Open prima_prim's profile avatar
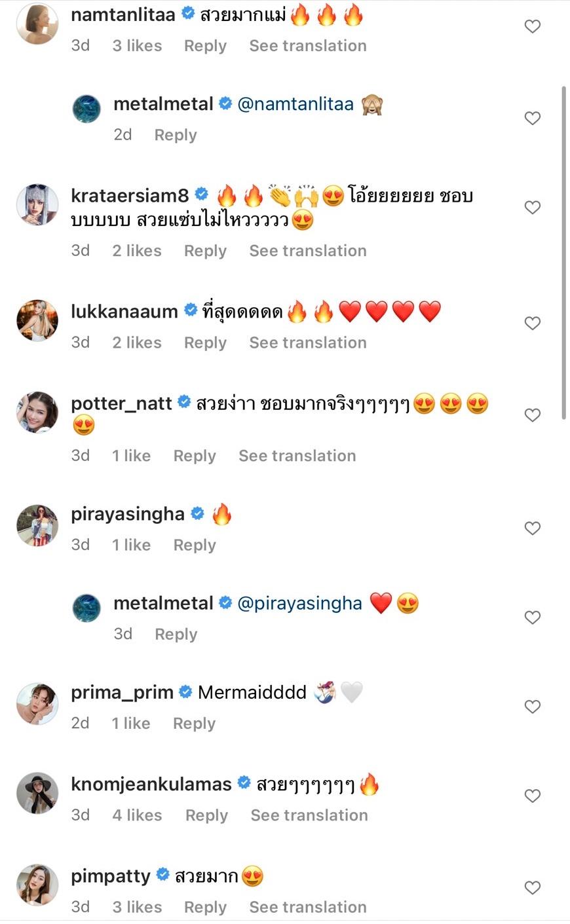The image size is (570, 924). 37,703
